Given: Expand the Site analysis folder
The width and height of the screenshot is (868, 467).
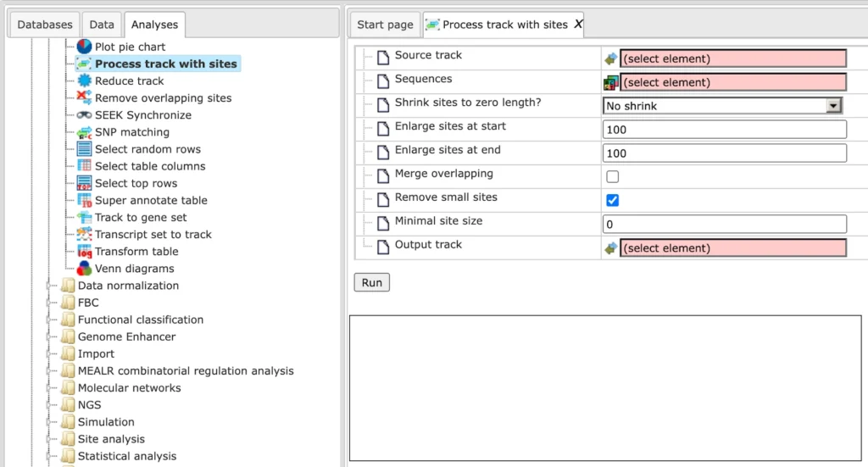Looking at the screenshot, I should (52, 439).
